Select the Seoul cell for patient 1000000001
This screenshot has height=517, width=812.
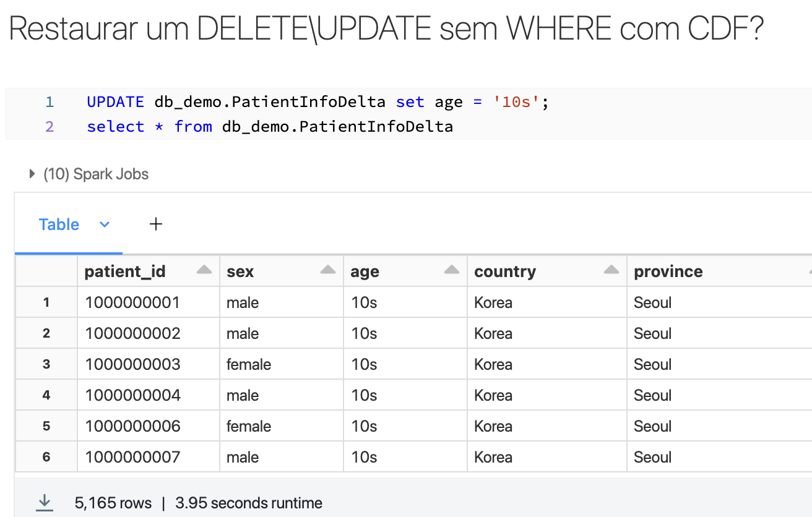point(719,302)
